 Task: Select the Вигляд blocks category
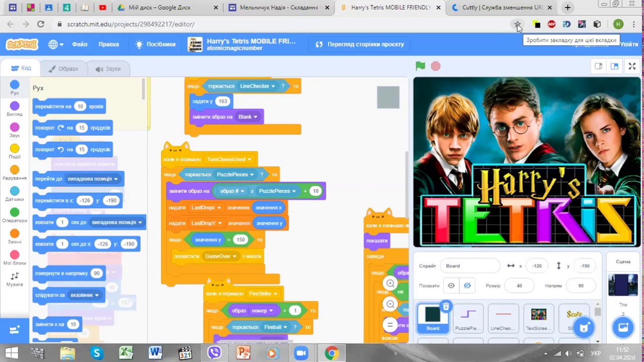(15, 109)
